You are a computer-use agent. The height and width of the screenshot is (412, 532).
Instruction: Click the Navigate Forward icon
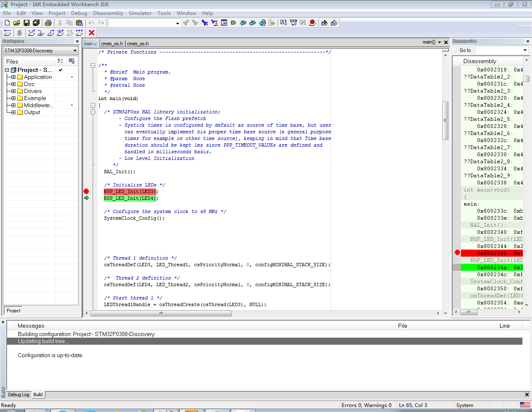pyautogui.click(x=271, y=23)
